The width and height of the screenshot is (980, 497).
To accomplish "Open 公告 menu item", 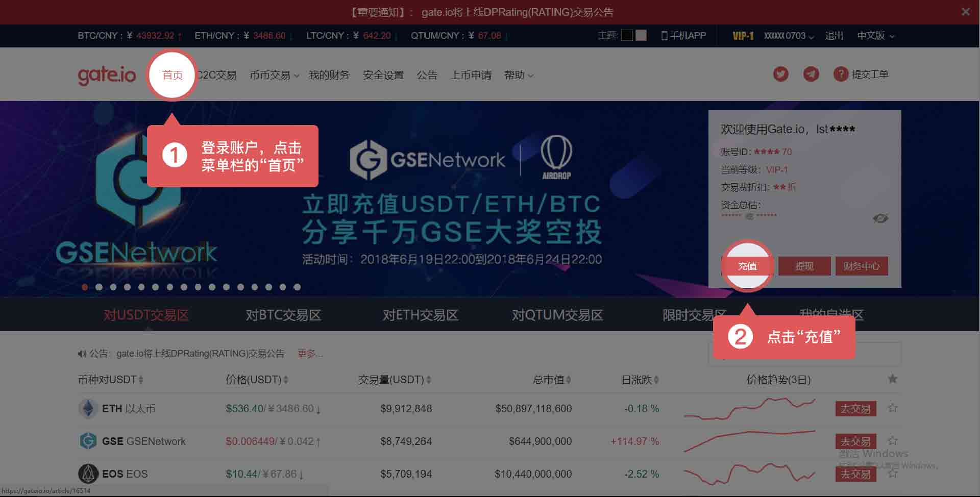I will pyautogui.click(x=427, y=75).
